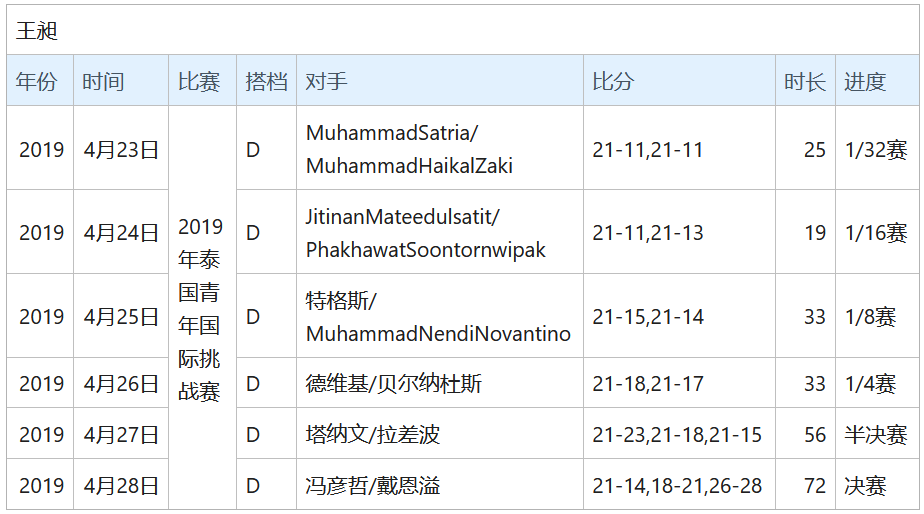The width and height of the screenshot is (924, 514).
Task: Select the 4月23日 date cell
Action: pyautogui.click(x=121, y=150)
